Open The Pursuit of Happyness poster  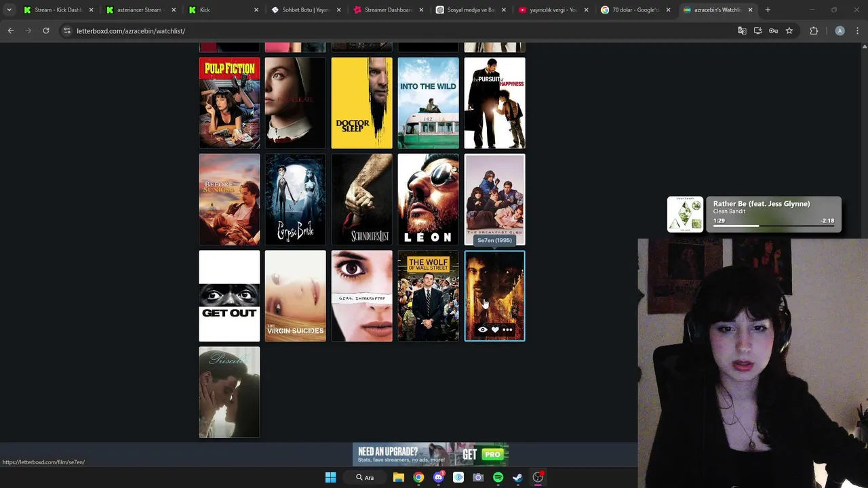tap(495, 103)
